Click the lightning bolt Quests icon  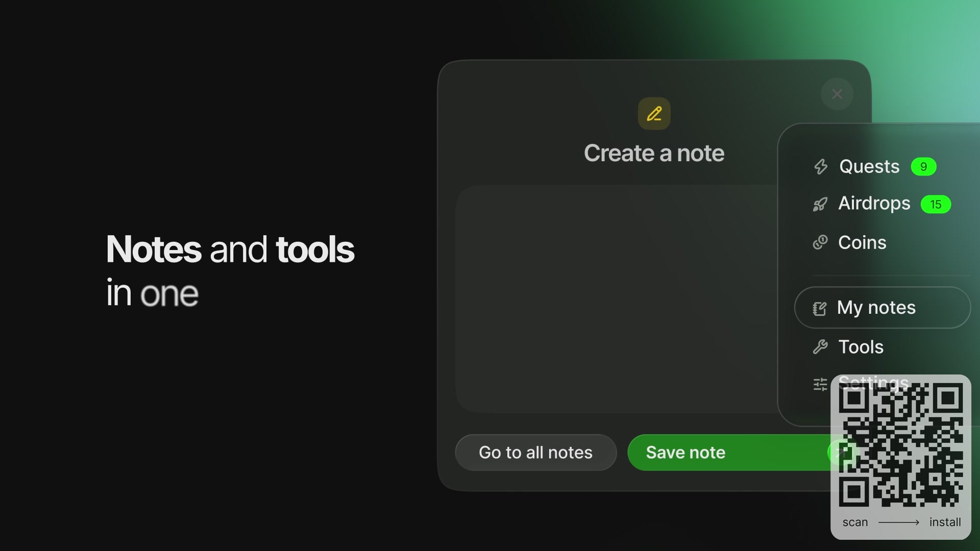pyautogui.click(x=821, y=167)
